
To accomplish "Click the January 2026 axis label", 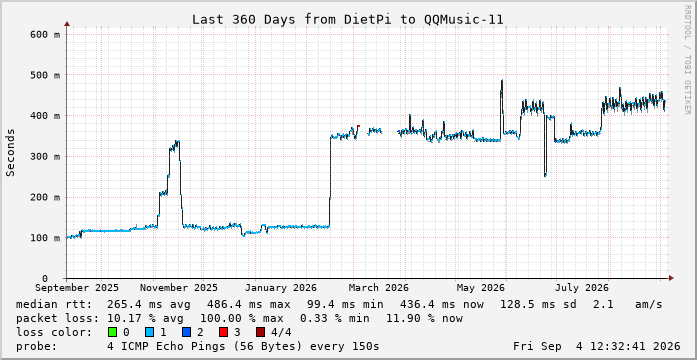I will click(281, 288).
